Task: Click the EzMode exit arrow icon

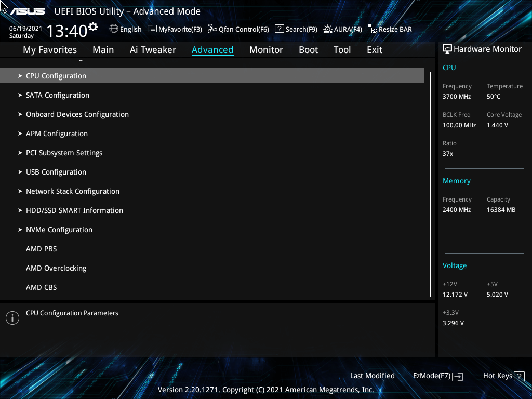Action: [458, 376]
